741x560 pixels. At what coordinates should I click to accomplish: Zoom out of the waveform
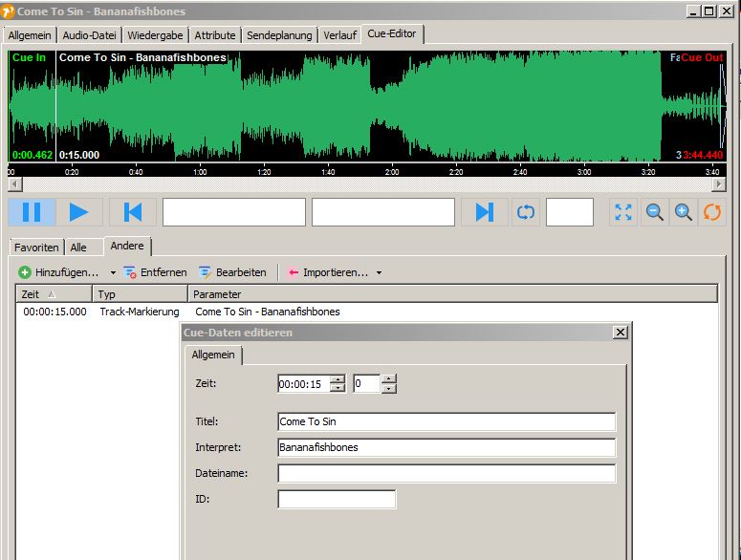(655, 212)
